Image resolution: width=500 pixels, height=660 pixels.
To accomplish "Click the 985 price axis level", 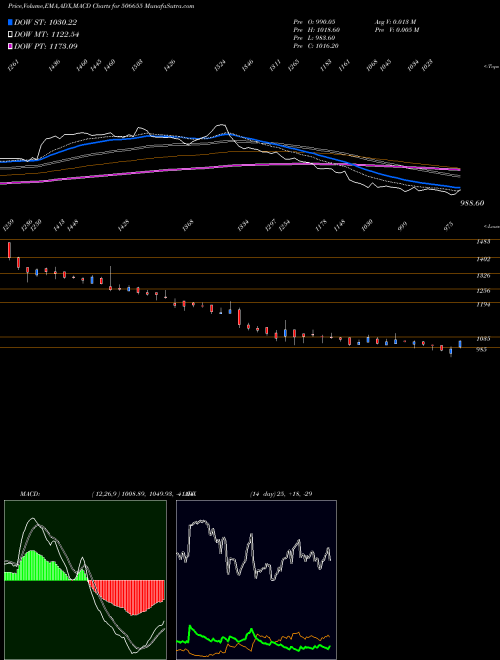I will pyautogui.click(x=482, y=349).
